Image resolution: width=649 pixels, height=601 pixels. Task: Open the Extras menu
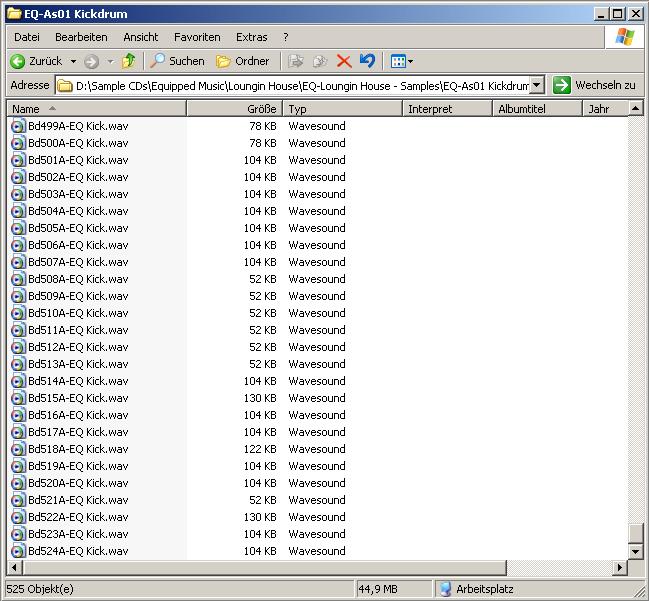click(252, 37)
